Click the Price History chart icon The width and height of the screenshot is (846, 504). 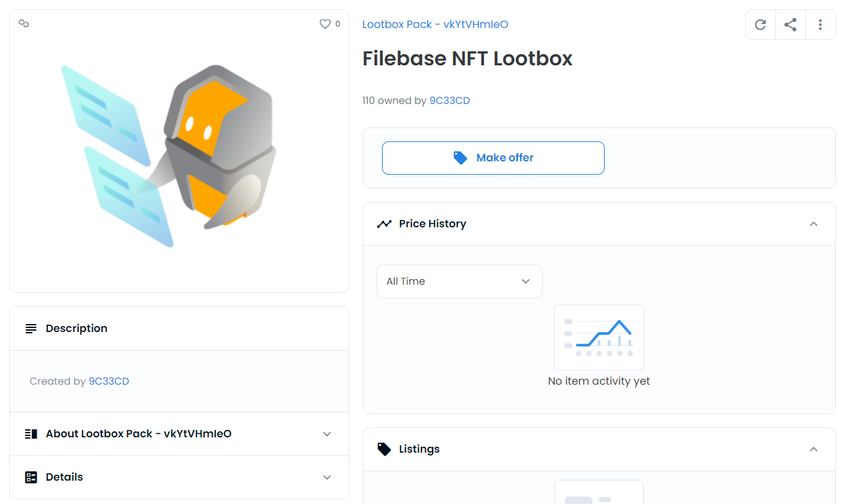point(384,224)
